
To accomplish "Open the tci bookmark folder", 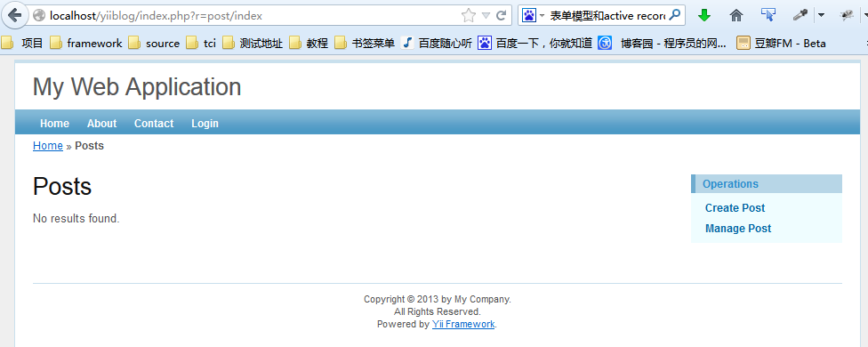I will [201, 44].
